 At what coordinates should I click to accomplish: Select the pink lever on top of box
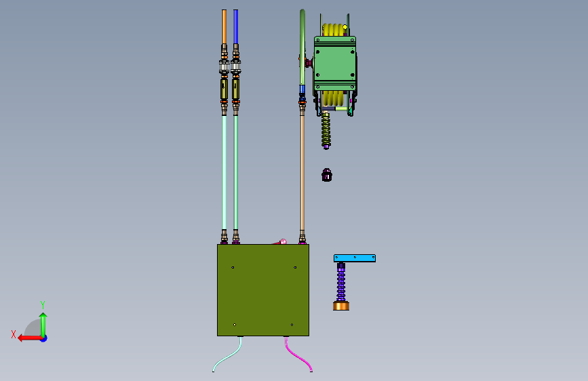click(x=279, y=242)
